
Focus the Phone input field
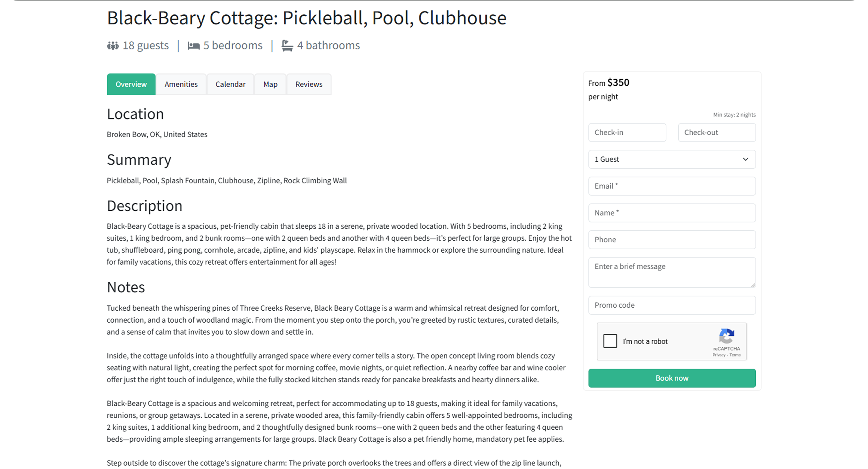(x=672, y=240)
